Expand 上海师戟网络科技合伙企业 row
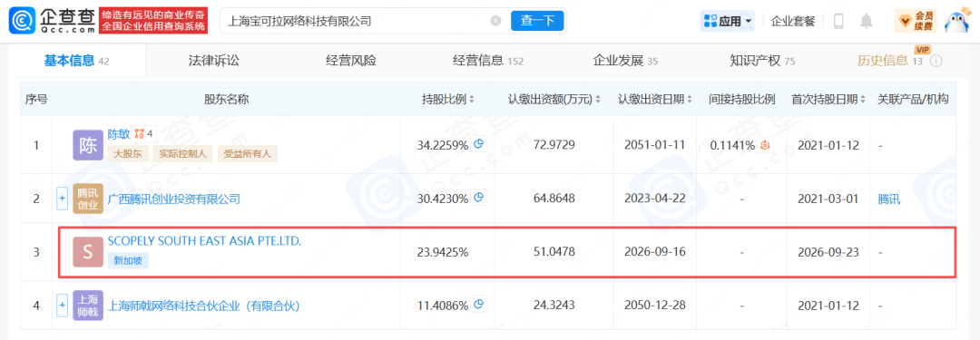The image size is (980, 340). click(x=62, y=306)
